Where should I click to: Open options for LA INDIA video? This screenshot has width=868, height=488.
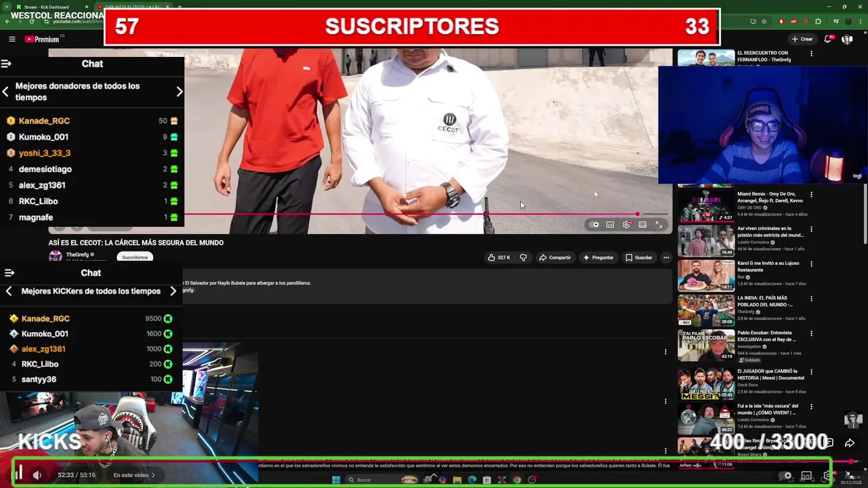pyautogui.click(x=811, y=298)
